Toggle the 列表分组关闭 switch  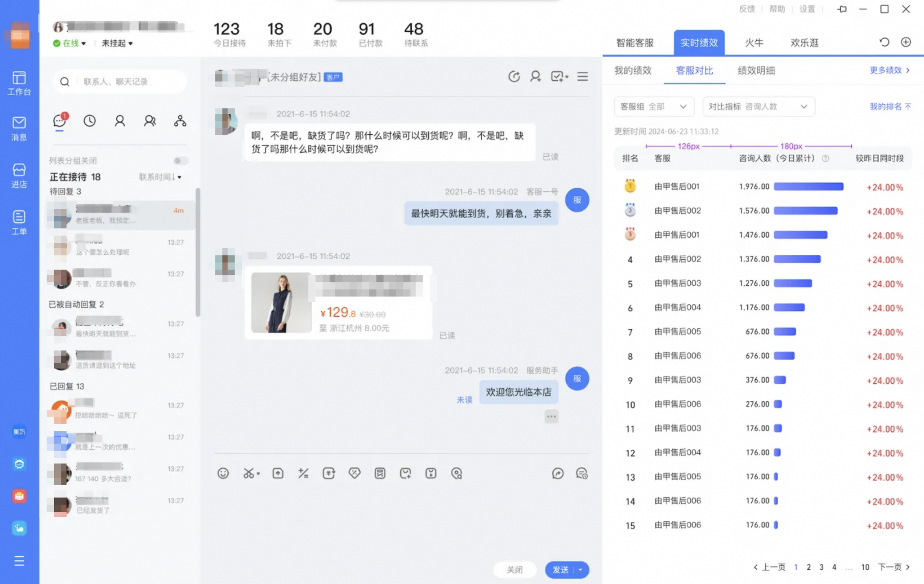click(x=181, y=160)
